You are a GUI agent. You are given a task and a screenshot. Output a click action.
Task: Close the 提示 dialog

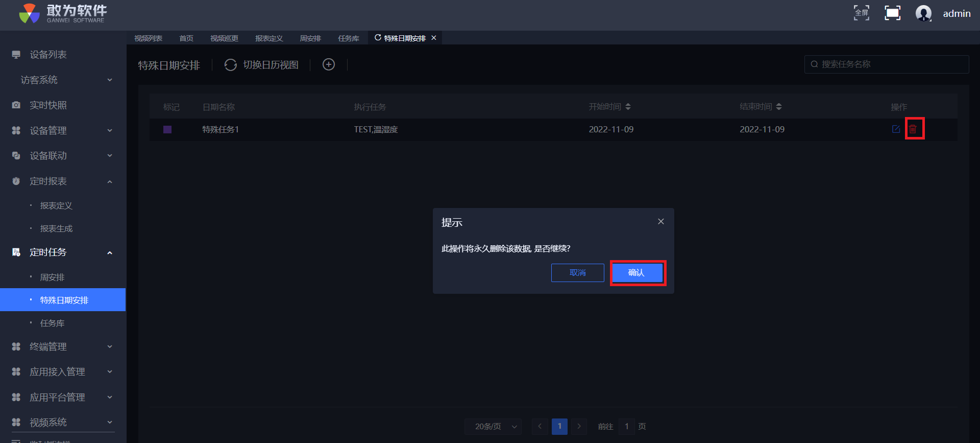[661, 221]
